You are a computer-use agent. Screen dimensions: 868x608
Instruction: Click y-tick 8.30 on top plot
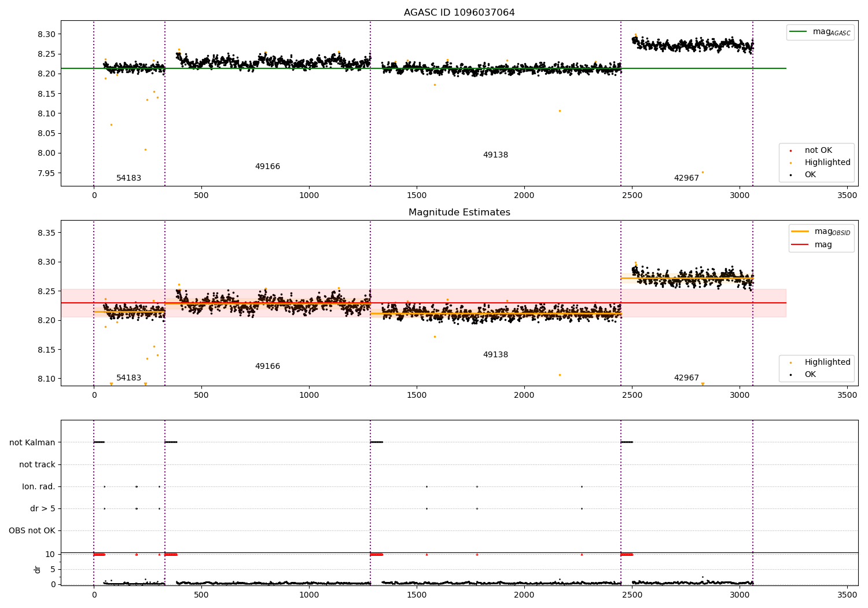[46, 34]
